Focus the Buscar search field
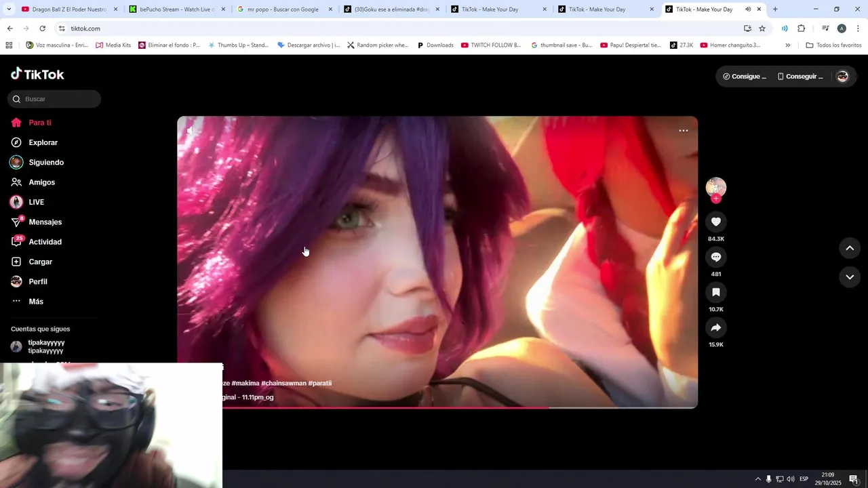This screenshot has height=488, width=868. pos(54,99)
